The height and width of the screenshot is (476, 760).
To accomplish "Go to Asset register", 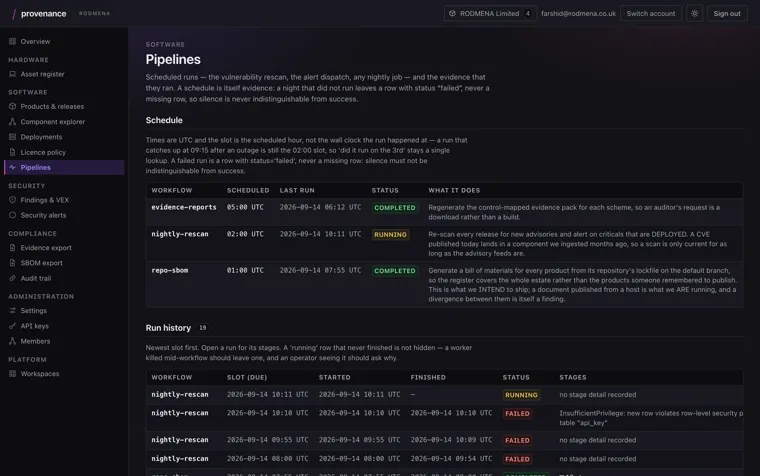I will [63, 74].
